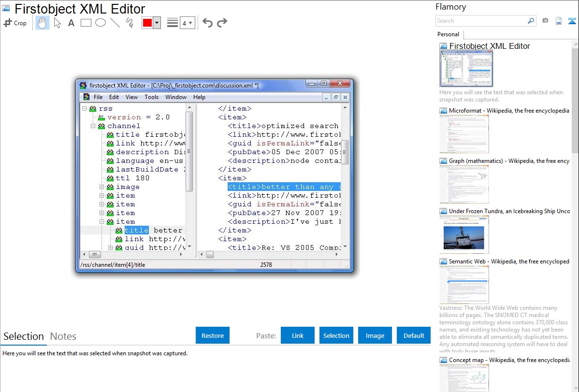The image size is (579, 392).
Task: Collapse the expanded item node above title better
Action: coord(101,222)
